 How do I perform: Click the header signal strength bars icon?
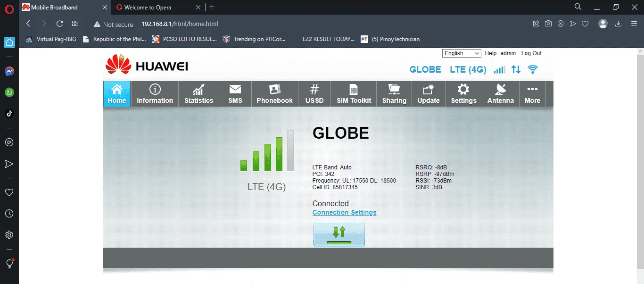pos(499,69)
